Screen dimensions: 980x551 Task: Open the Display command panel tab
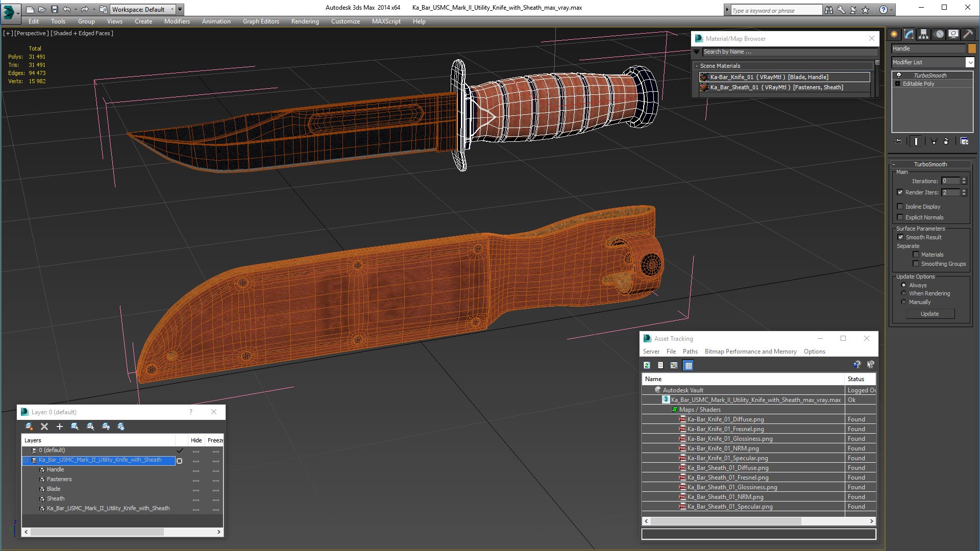953,34
